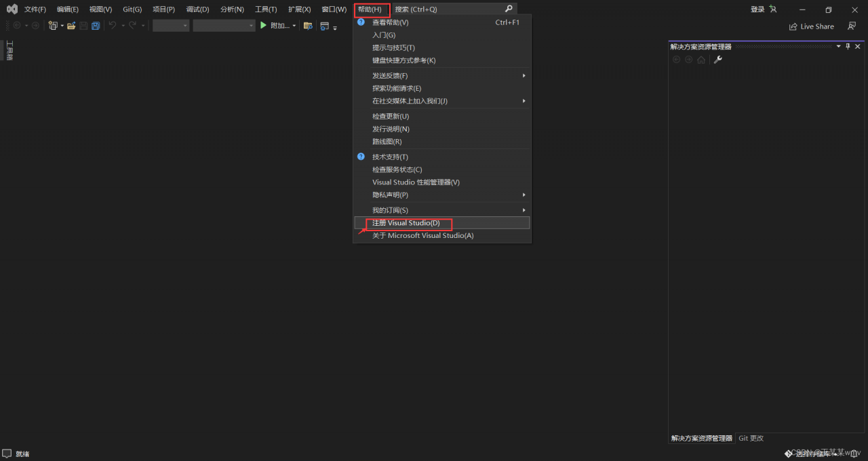Click the sign-in account person icon

tap(773, 9)
